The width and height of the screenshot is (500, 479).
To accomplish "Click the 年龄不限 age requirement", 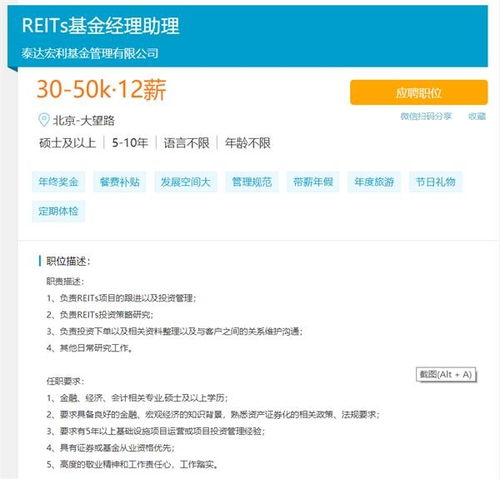I will 248,143.
